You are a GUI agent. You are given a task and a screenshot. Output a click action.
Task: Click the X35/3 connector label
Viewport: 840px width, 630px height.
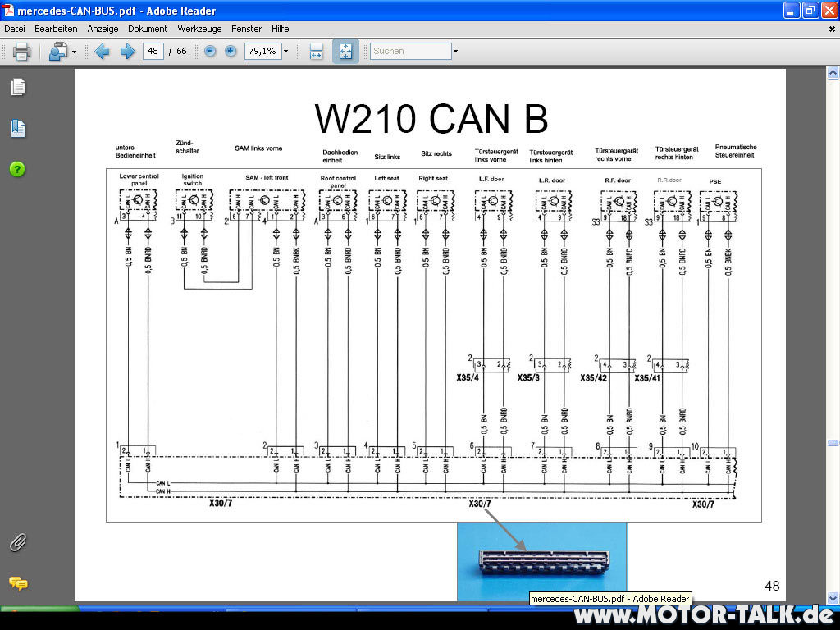(528, 377)
